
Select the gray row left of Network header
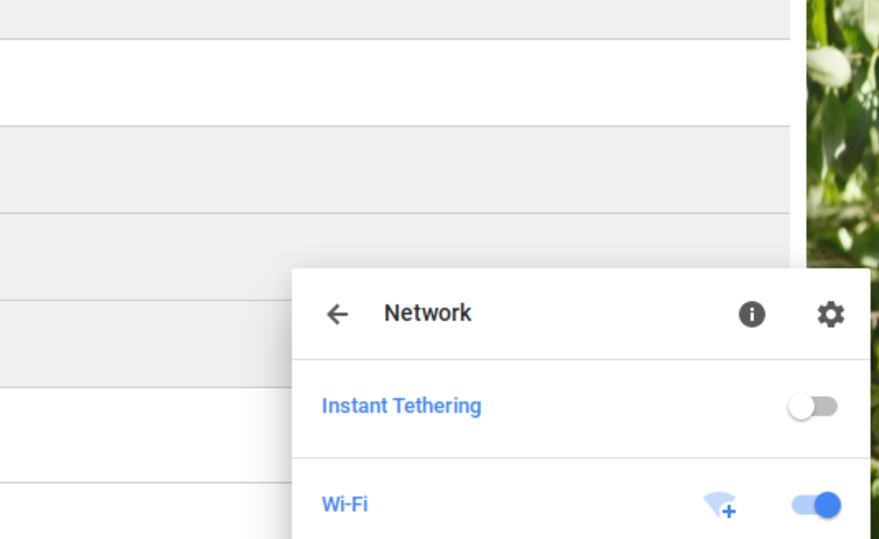tap(146, 344)
